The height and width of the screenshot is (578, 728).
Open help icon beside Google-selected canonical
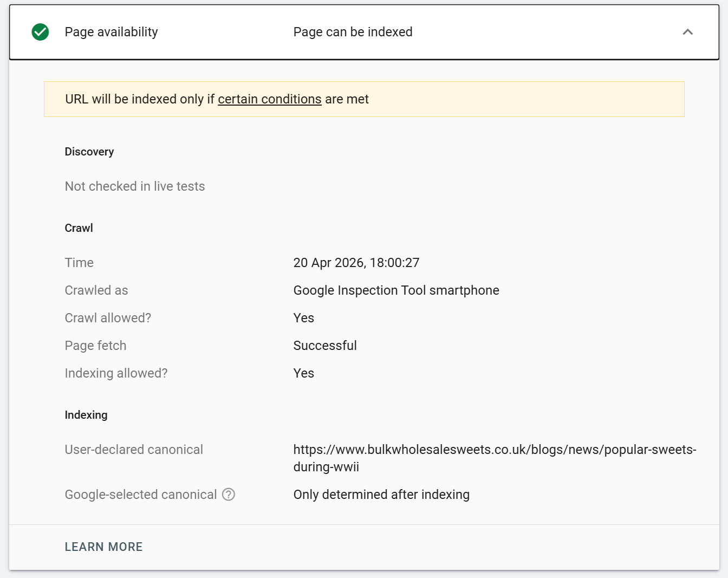coord(229,495)
